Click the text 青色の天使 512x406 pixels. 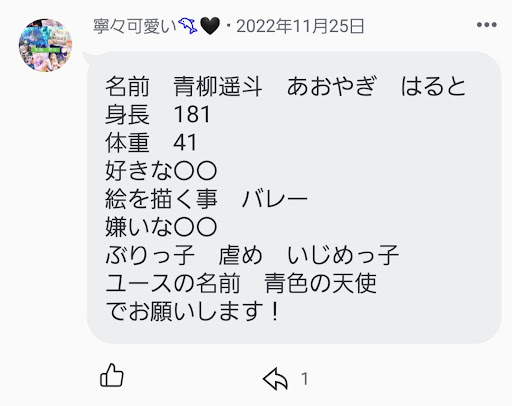click(320, 283)
